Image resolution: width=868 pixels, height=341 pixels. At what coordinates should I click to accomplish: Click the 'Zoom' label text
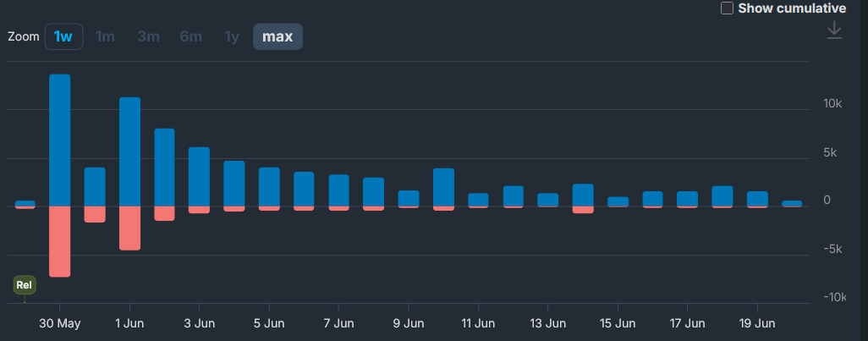tap(23, 37)
